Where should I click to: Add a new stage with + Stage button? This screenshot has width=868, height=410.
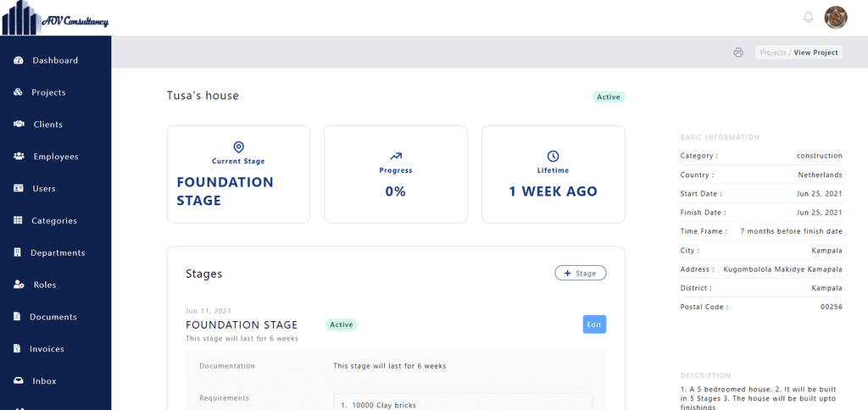click(x=581, y=273)
